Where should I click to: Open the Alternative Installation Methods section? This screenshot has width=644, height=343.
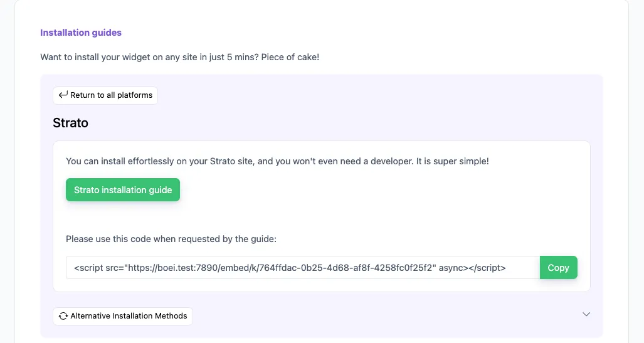[129, 316]
